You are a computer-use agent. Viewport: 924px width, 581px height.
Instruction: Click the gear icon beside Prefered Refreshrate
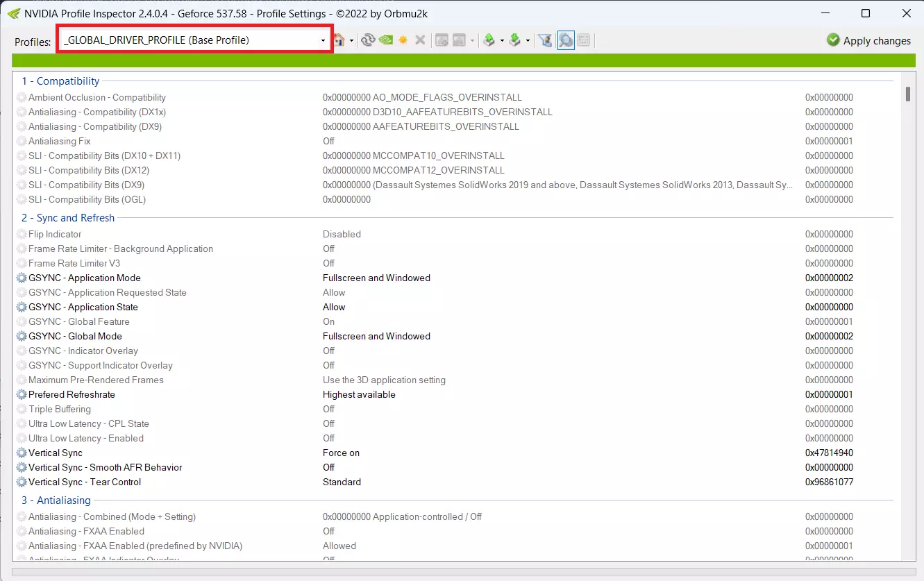[22, 395]
